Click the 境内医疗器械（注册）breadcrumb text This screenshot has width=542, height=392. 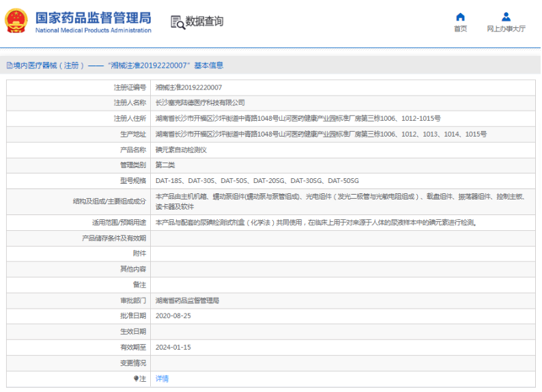tap(48, 66)
